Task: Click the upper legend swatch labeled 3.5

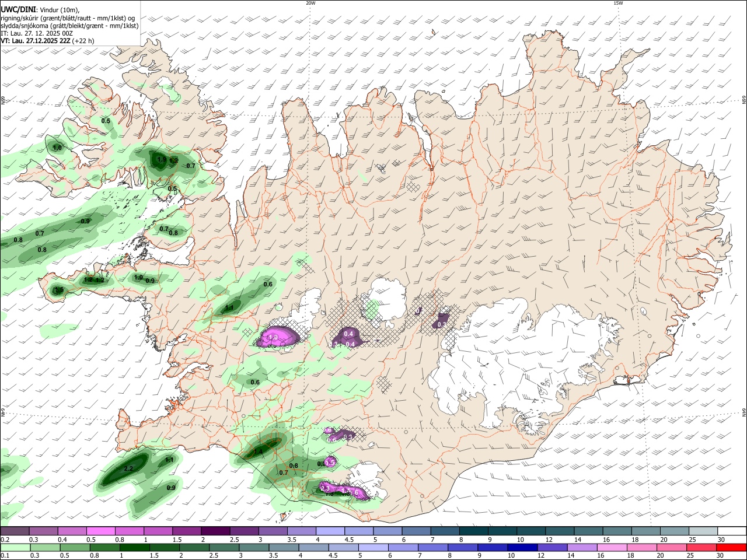Action: tap(301, 531)
